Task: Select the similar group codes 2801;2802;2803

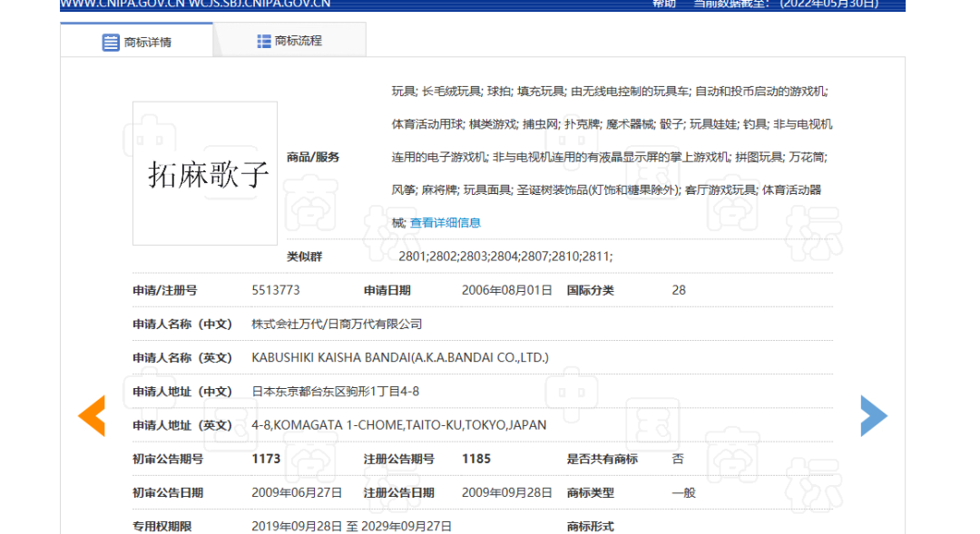Action: click(505, 256)
